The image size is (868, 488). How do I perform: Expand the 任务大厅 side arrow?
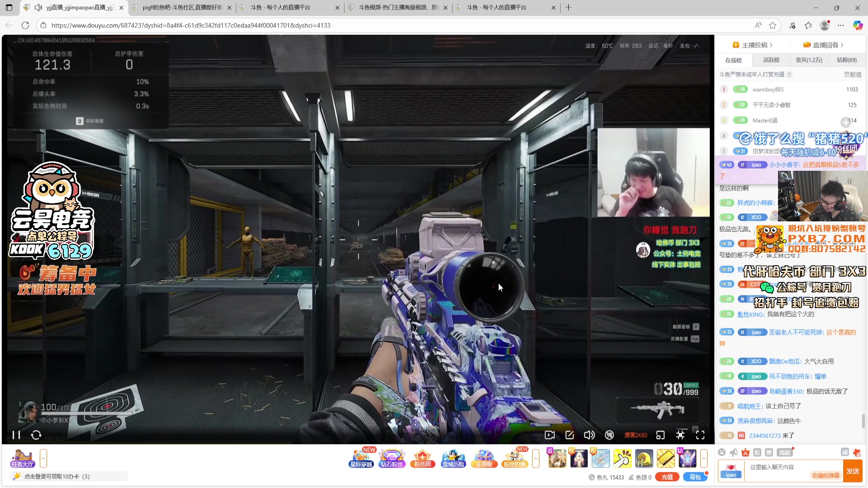(43, 458)
